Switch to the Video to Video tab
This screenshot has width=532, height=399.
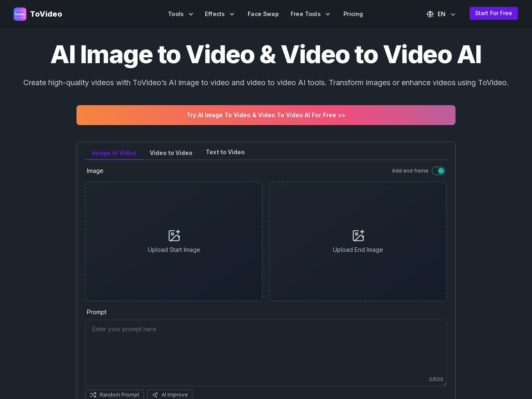point(171,153)
